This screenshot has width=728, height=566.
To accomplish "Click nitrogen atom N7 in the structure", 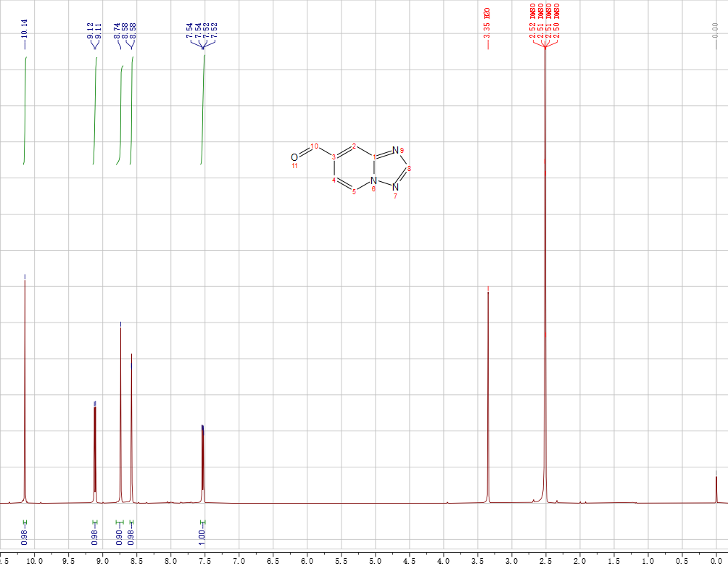I will [x=395, y=187].
